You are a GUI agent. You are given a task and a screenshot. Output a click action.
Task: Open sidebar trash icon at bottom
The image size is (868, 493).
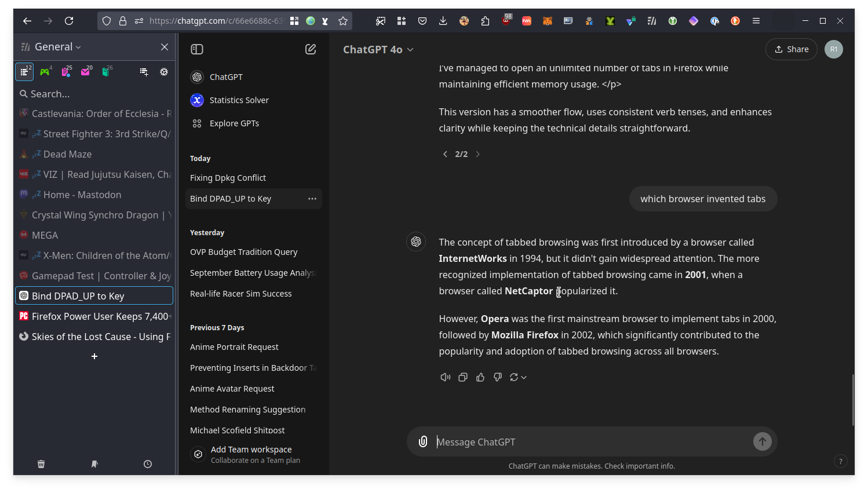pyautogui.click(x=41, y=464)
